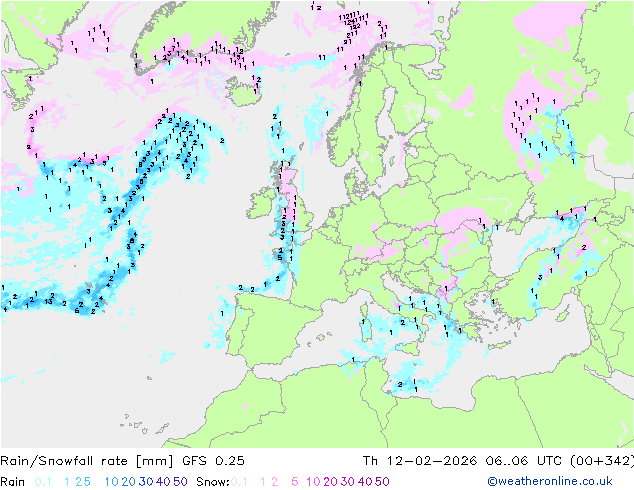Click the 'Snow:' legend label

click(213, 482)
